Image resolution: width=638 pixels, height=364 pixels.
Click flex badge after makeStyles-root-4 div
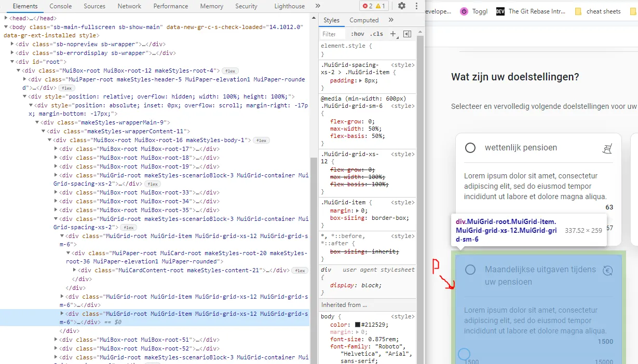point(229,71)
